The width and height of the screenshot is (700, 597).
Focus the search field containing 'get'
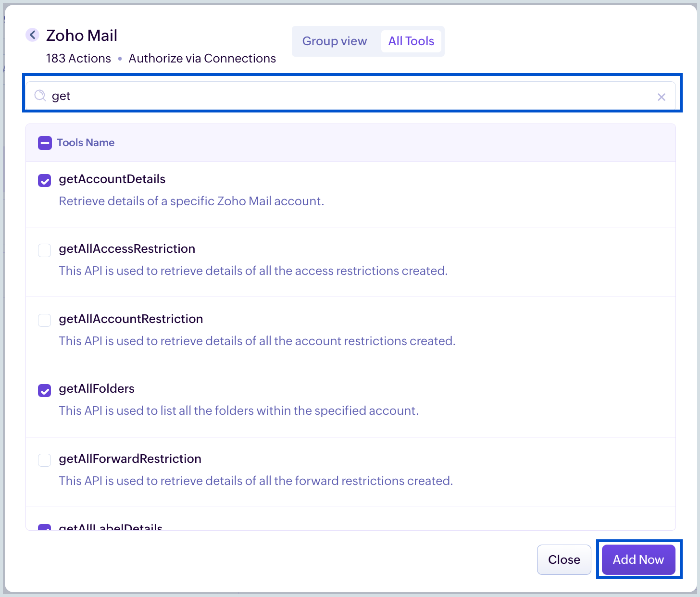(351, 96)
